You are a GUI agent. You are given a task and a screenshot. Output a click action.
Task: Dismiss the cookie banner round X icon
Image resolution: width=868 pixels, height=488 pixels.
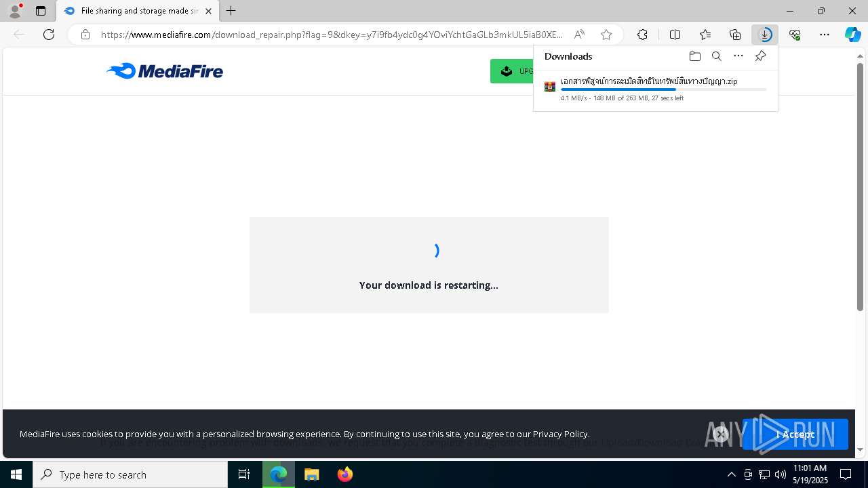click(x=721, y=434)
